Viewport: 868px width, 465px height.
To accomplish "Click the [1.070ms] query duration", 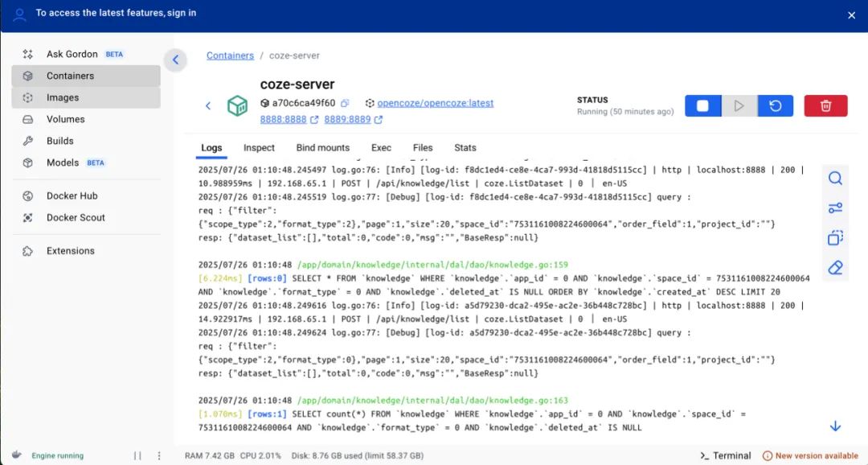I will coord(221,414).
